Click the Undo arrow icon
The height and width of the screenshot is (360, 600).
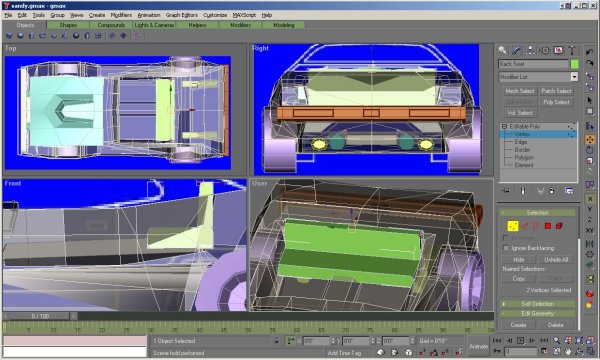590,52
